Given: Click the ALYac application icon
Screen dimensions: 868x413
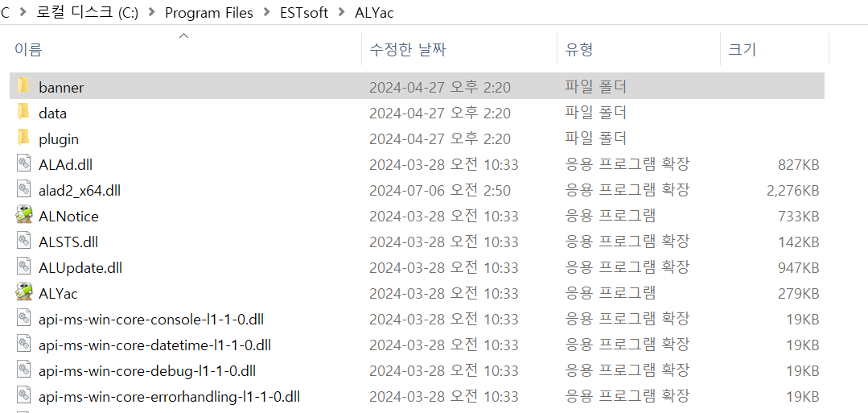Looking at the screenshot, I should point(24,293).
